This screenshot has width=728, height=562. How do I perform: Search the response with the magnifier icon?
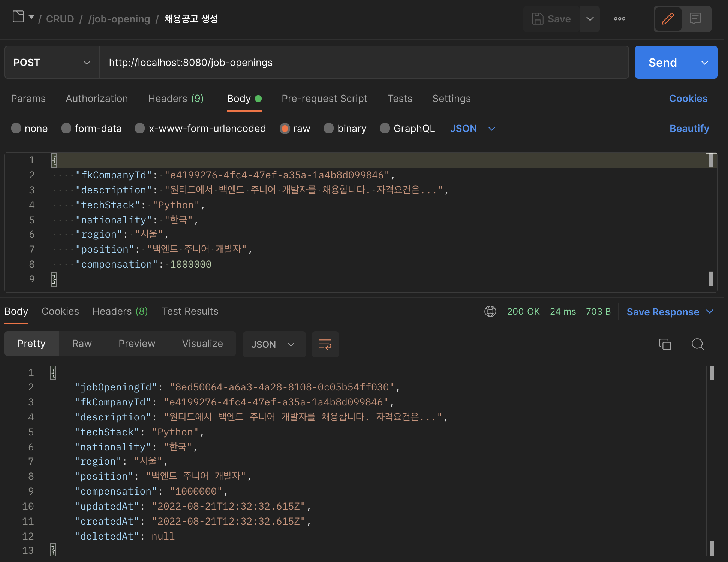coord(698,344)
